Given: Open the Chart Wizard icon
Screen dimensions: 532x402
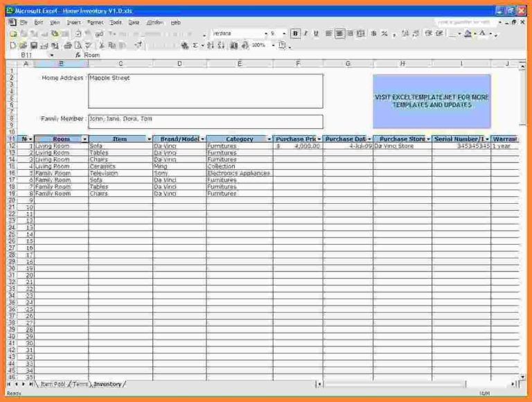Looking at the screenshot, I should (x=233, y=46).
